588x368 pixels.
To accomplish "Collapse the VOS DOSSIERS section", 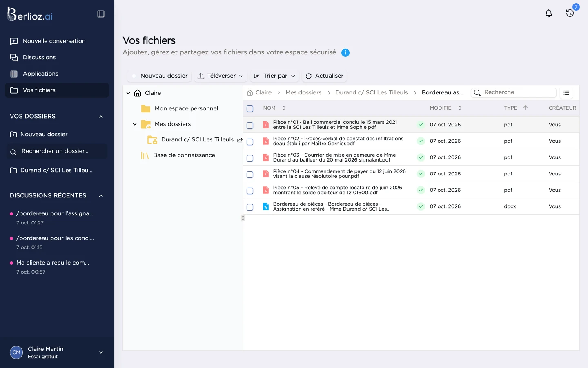I will [101, 117].
